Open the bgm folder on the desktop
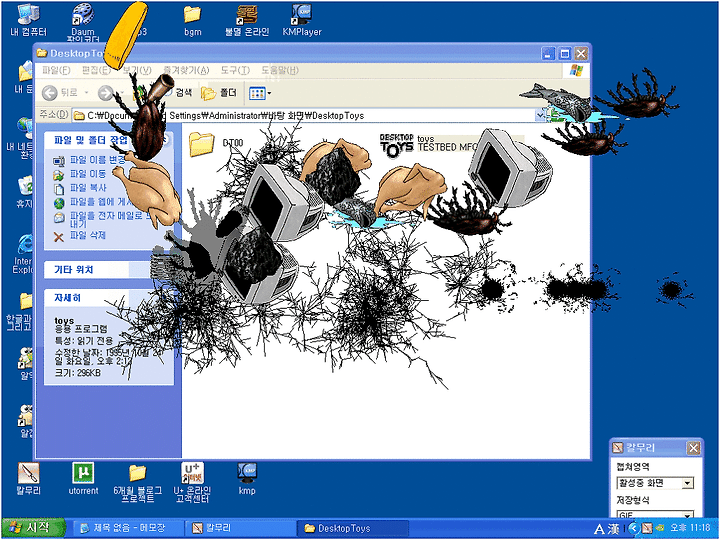Image resolution: width=720 pixels, height=540 pixels. coord(192,21)
